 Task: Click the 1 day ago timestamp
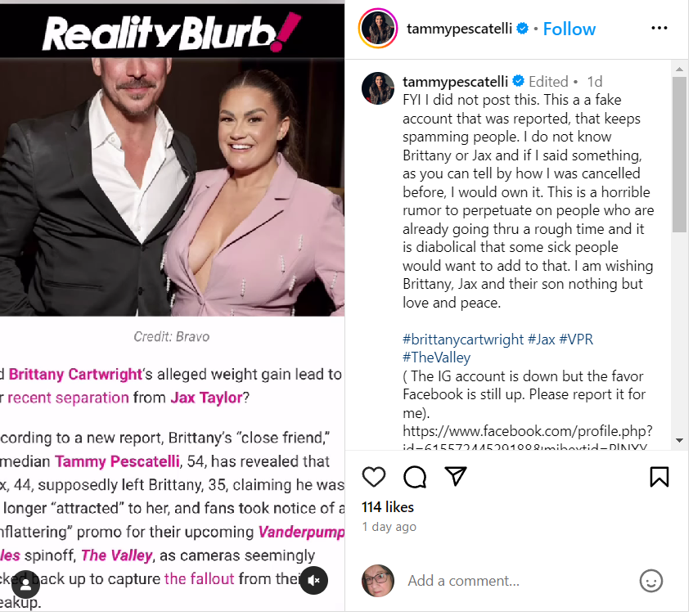click(x=389, y=527)
